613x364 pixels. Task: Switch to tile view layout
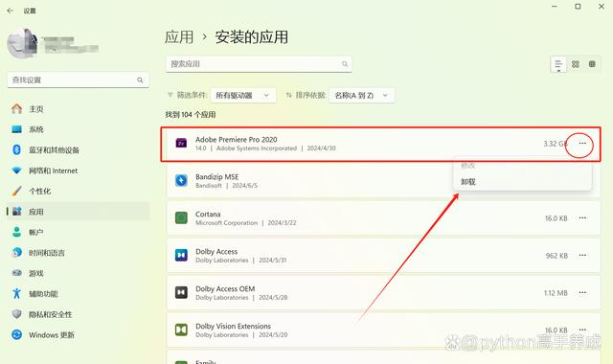592,64
